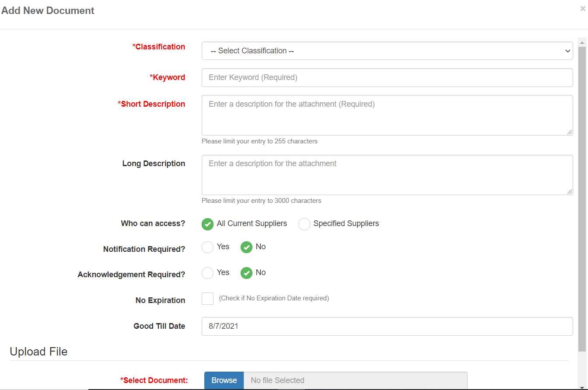Viewport: 588px width, 390px height.
Task: Close the Add New Document dialog
Action: click(583, 9)
